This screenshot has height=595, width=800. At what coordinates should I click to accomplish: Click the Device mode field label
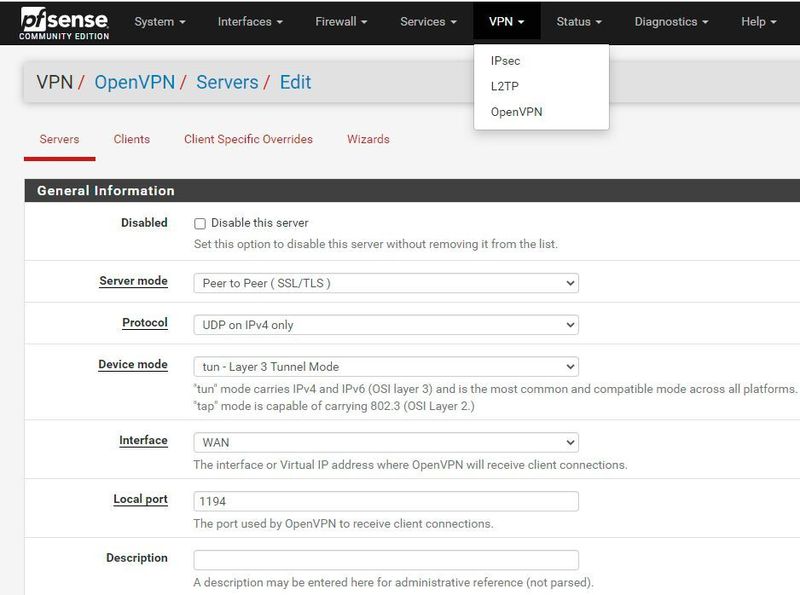[133, 364]
